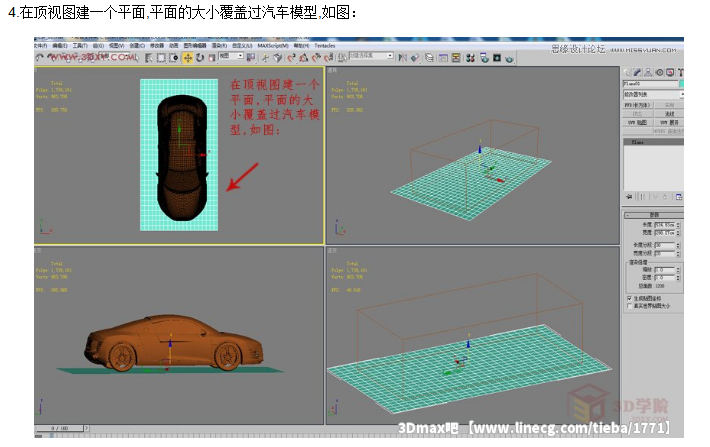The image size is (710, 447).
Task: Click the 宽度 value field
Action: click(x=665, y=233)
